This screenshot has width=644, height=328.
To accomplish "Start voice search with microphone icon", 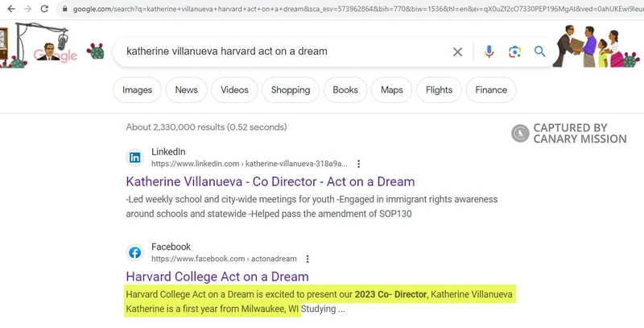I will click(489, 52).
